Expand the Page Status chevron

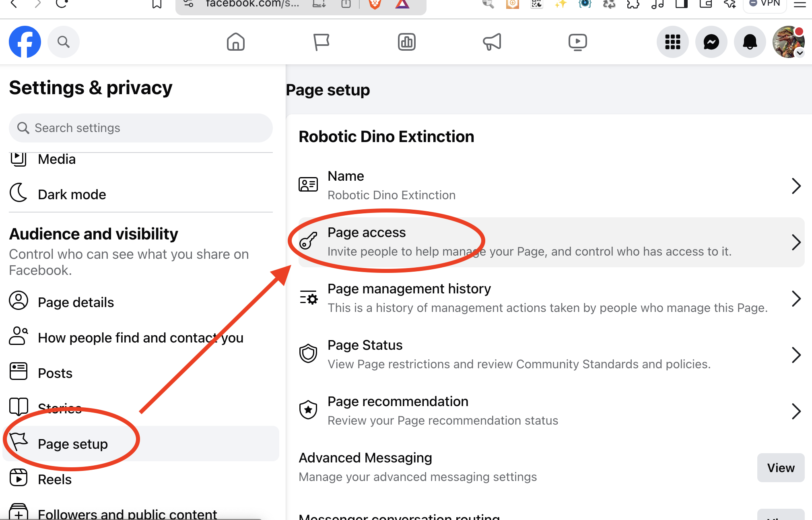pos(796,355)
